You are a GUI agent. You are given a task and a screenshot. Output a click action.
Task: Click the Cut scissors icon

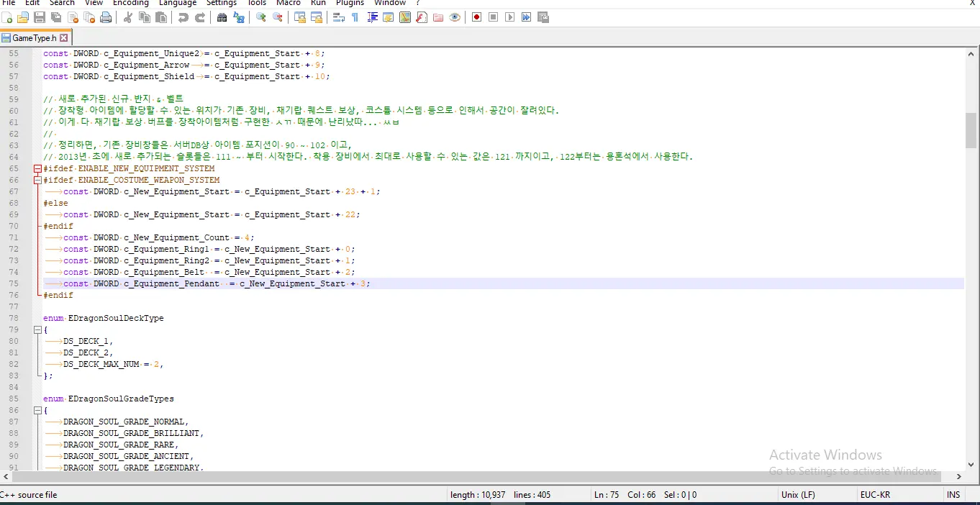[128, 17]
